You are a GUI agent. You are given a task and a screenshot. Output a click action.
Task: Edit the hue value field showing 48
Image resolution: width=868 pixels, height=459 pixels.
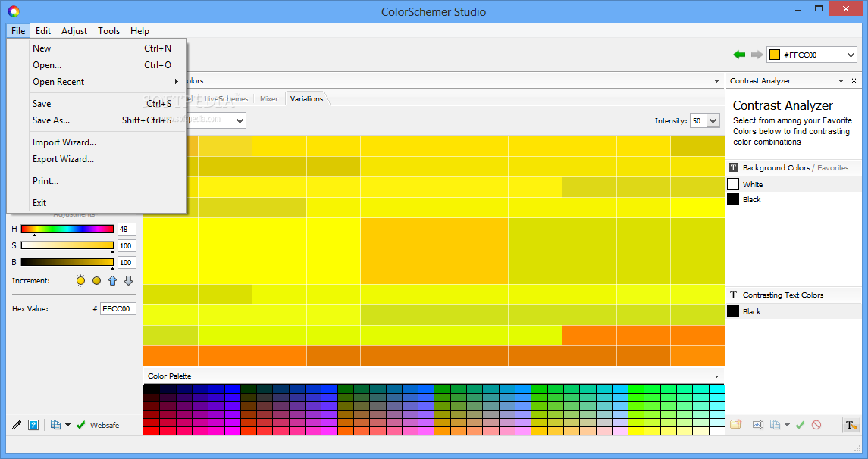point(127,229)
